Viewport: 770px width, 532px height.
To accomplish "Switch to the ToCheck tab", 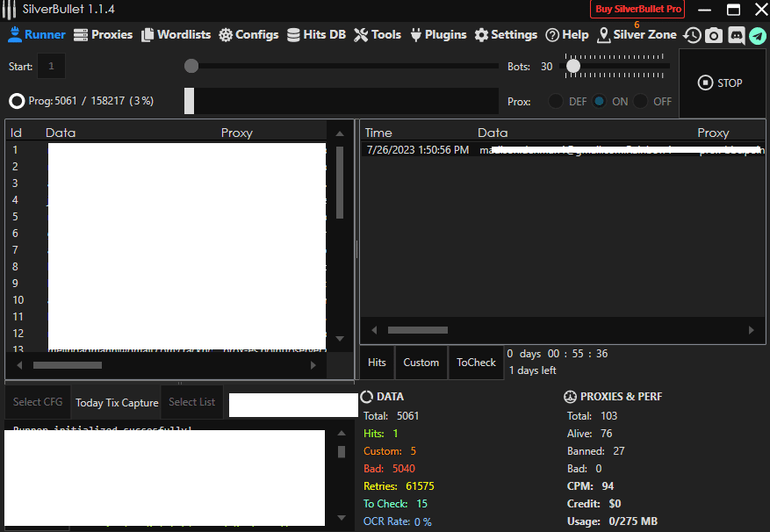I will coord(476,363).
